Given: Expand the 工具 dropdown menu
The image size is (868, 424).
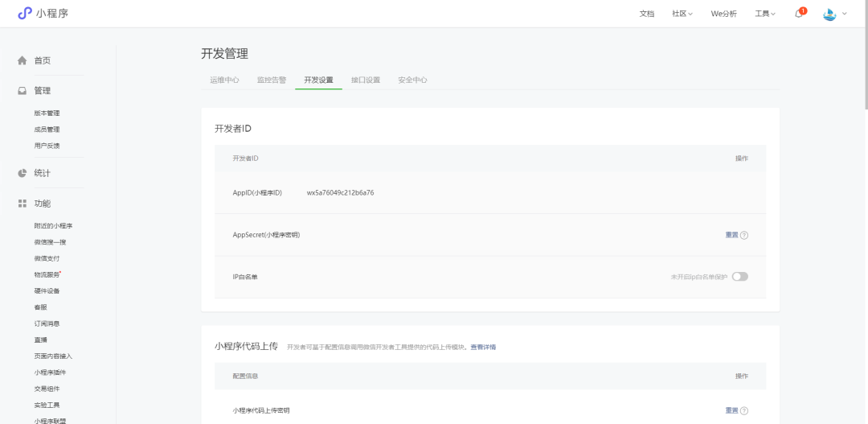Looking at the screenshot, I should tap(765, 14).
